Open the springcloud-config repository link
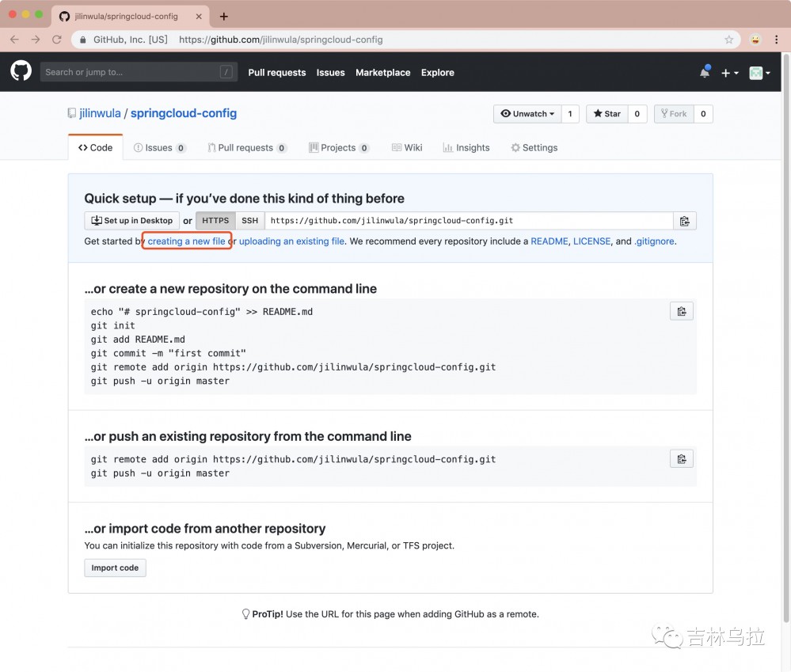The height and width of the screenshot is (672, 791). coord(184,113)
